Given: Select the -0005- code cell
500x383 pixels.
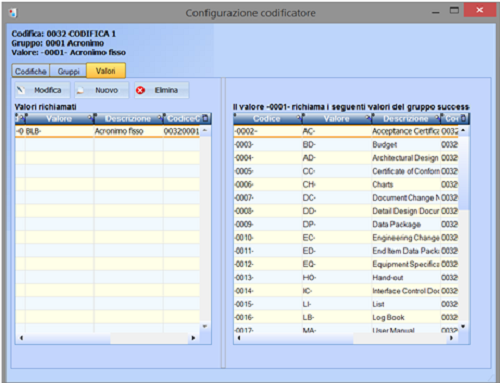Looking at the screenshot, I should (268, 171).
